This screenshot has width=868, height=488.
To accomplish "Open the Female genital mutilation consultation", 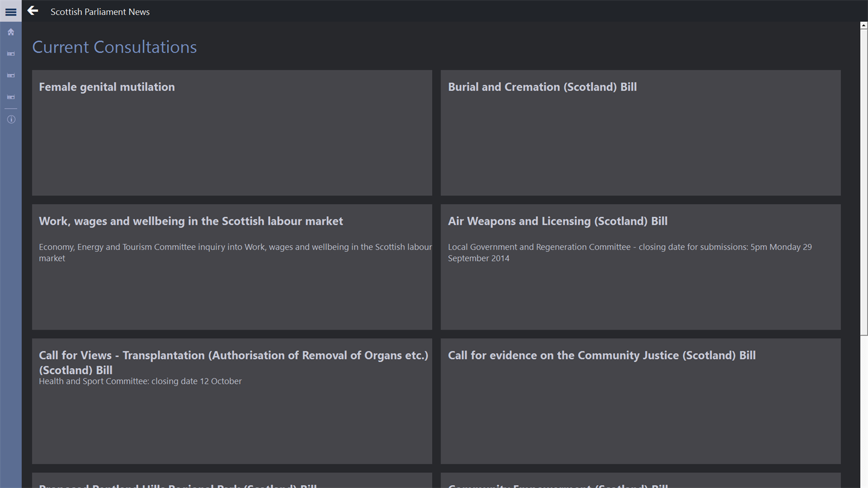I will pyautogui.click(x=232, y=133).
